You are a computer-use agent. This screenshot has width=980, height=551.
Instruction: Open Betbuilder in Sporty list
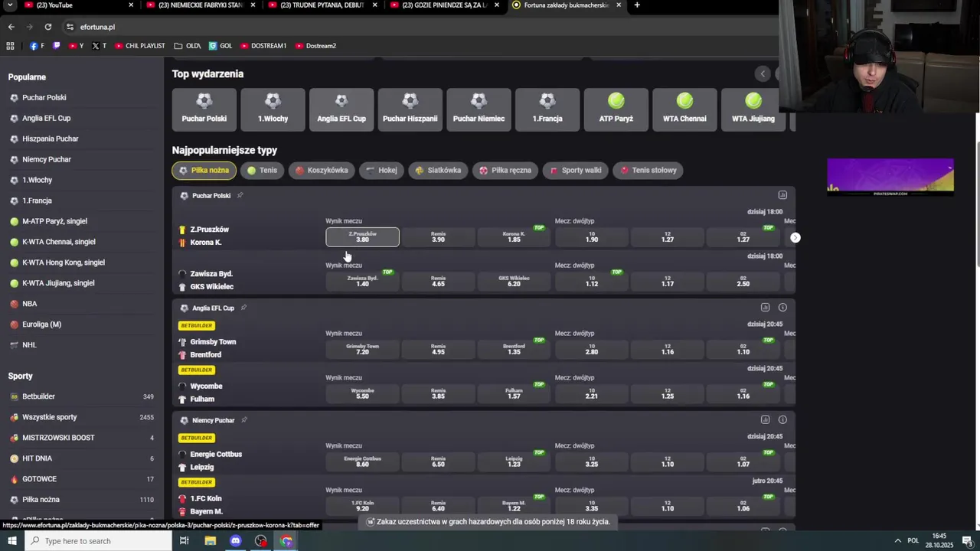click(81, 396)
